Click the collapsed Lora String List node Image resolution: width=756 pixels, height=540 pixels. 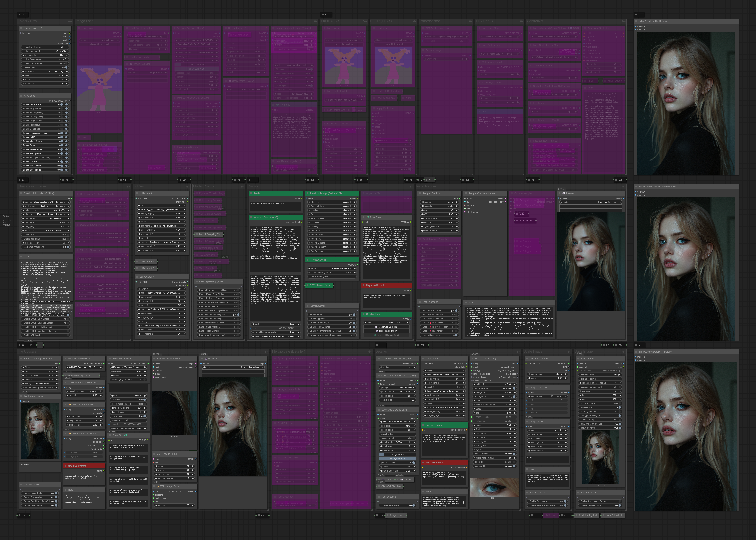[x=613, y=515]
